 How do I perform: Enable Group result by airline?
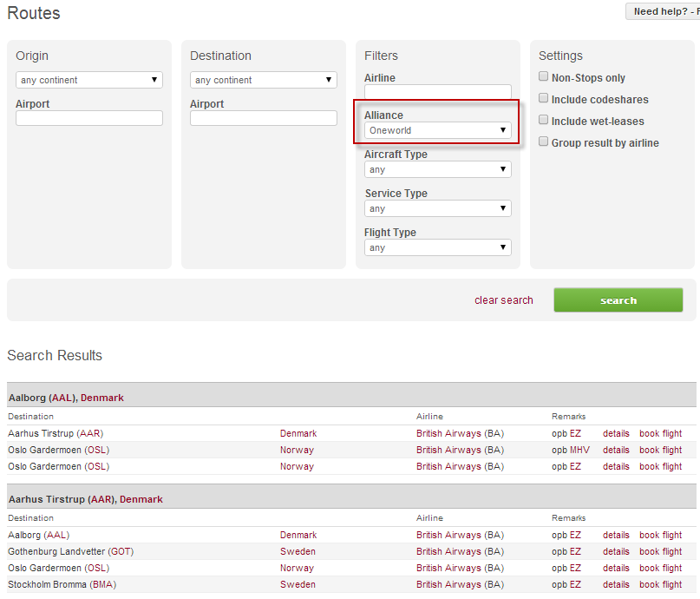[543, 142]
